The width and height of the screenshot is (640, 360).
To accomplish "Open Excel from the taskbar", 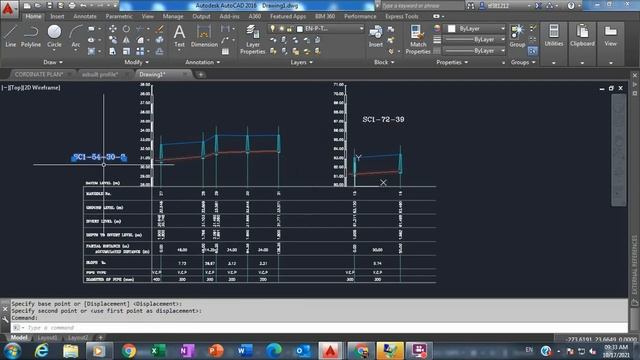I will point(158,351).
